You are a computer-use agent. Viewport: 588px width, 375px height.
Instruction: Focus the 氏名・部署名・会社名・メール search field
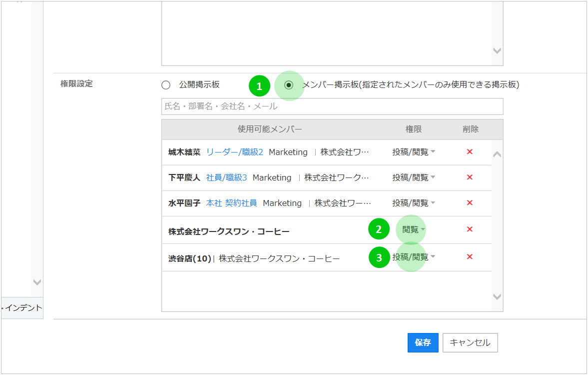point(332,106)
